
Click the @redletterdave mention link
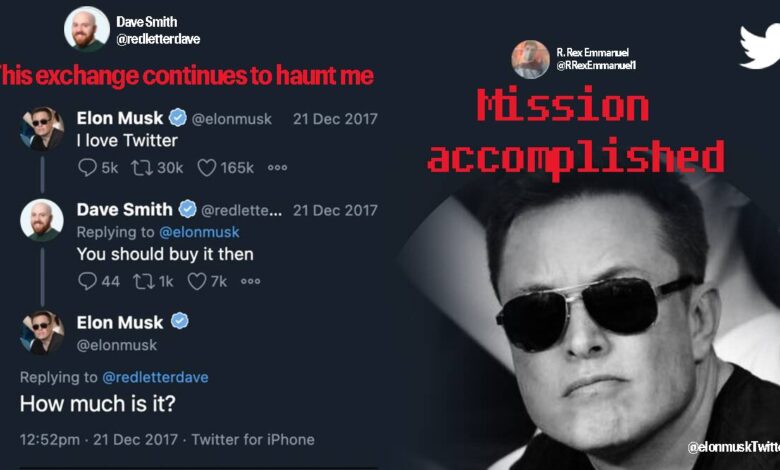point(155,377)
